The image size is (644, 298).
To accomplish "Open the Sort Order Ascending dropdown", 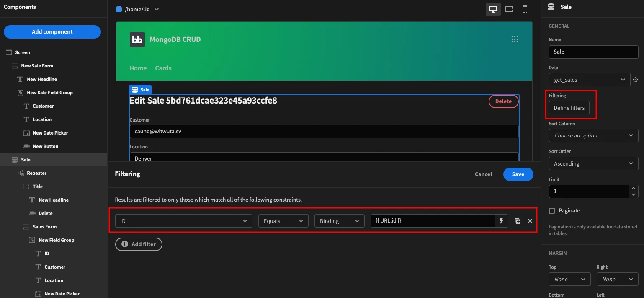I will (x=593, y=163).
